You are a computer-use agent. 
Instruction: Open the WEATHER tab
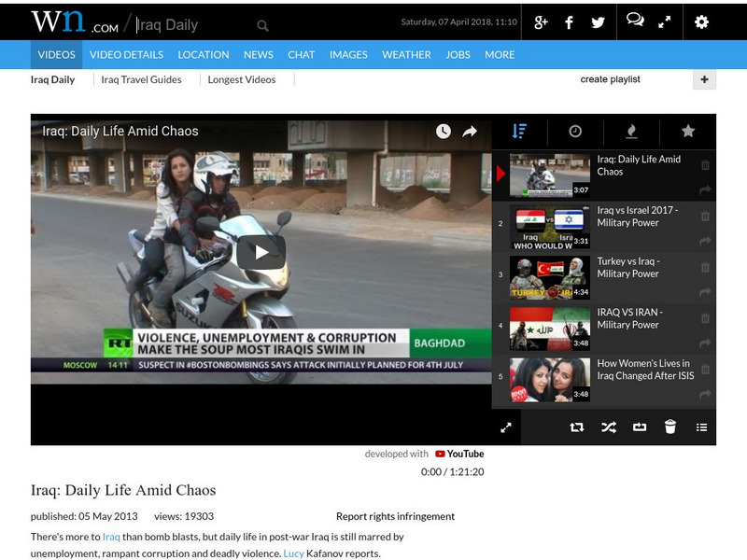(406, 55)
